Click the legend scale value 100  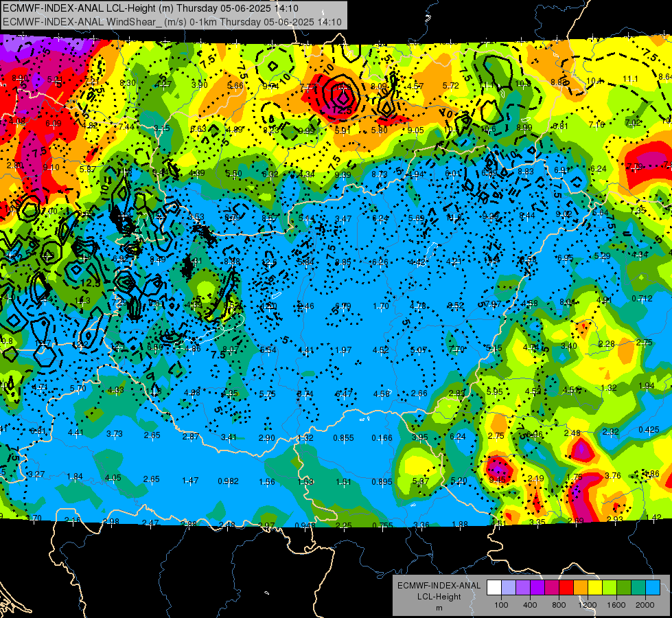coord(501,605)
